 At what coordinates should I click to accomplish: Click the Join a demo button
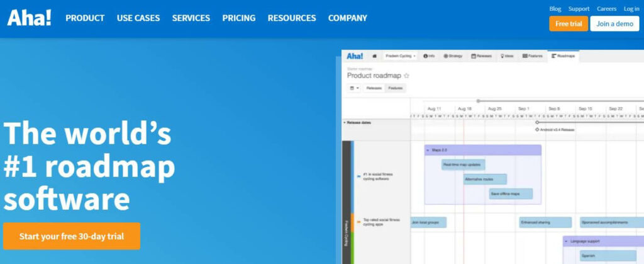[x=615, y=24]
